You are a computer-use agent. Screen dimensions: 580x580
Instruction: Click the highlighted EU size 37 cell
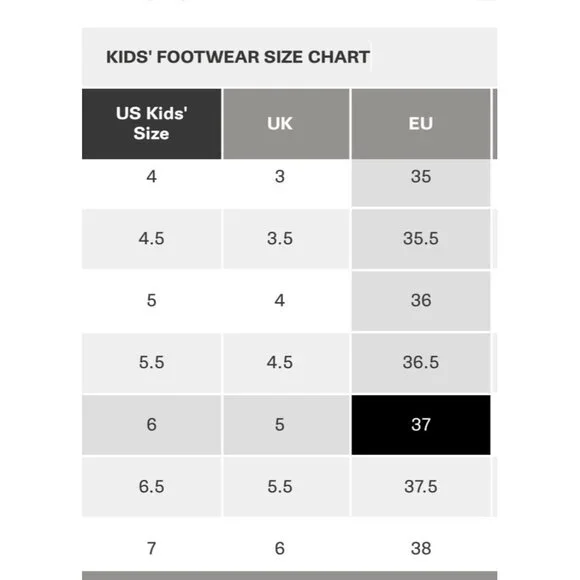421,425
